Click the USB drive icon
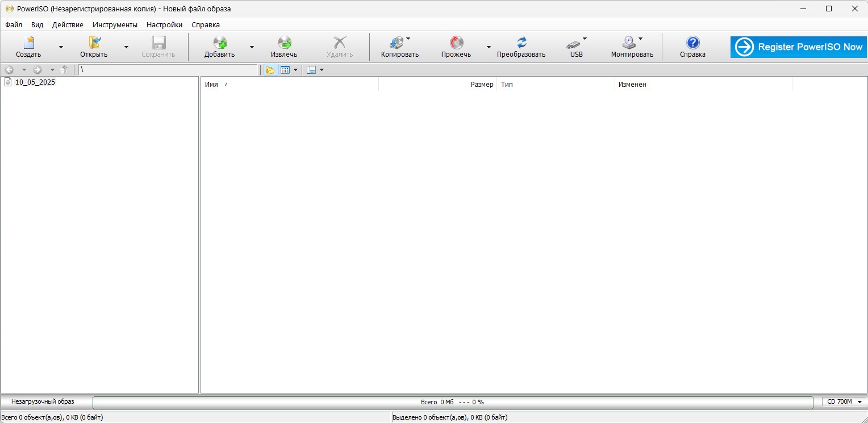 [574, 44]
